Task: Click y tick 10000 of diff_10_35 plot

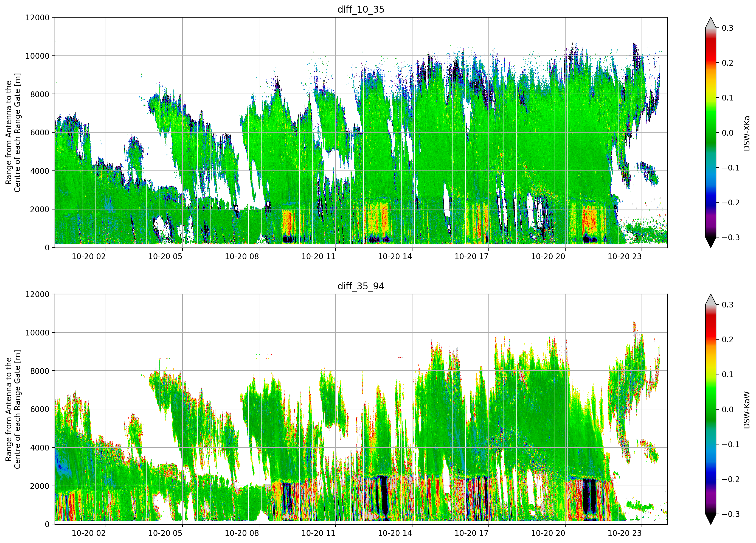Action: click(x=37, y=56)
